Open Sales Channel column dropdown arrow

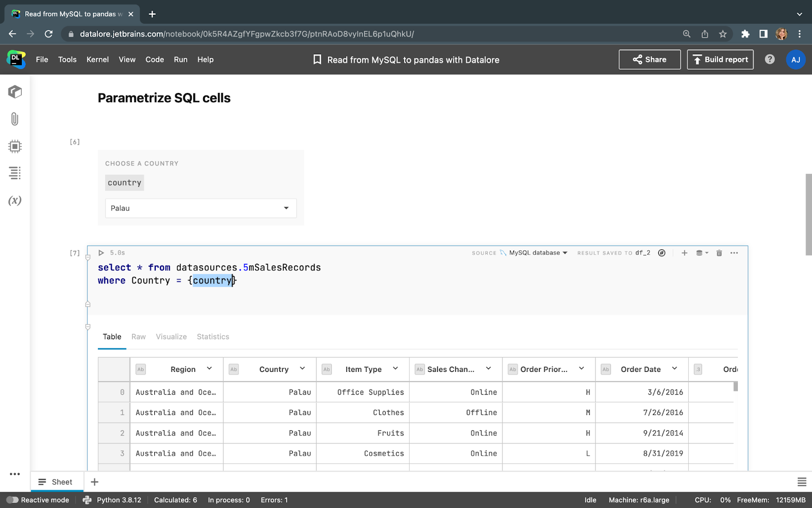pyautogui.click(x=488, y=369)
